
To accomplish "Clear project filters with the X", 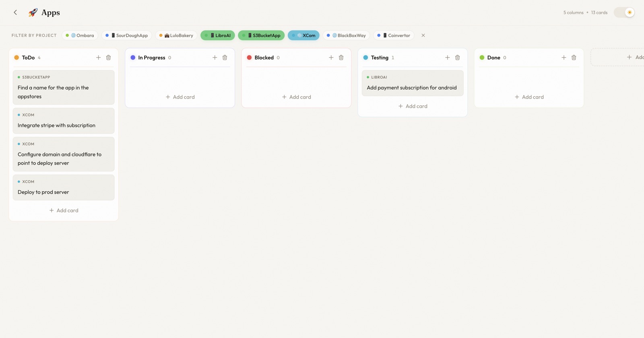I will [423, 35].
